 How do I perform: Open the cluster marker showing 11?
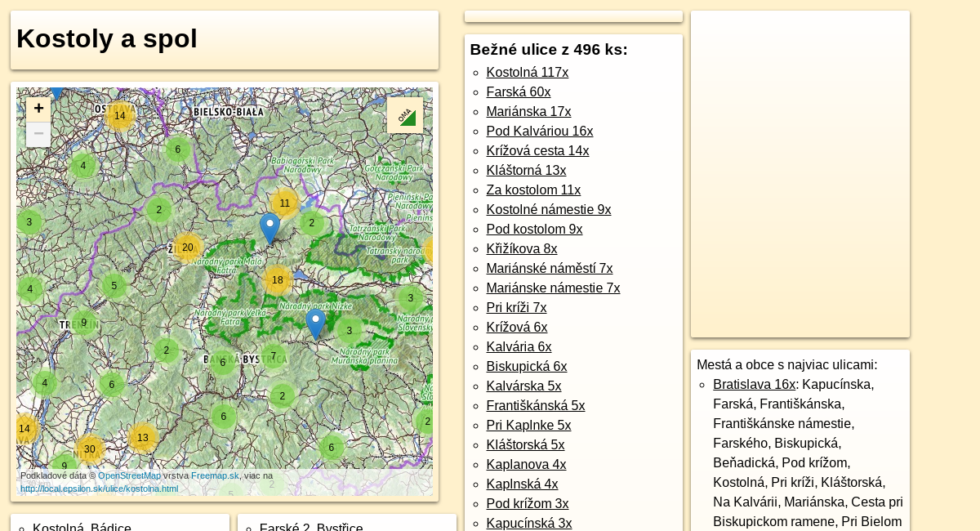click(284, 203)
